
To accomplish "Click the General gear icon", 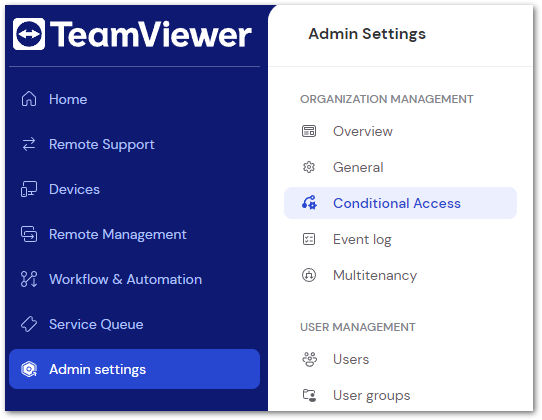I will click(x=309, y=167).
